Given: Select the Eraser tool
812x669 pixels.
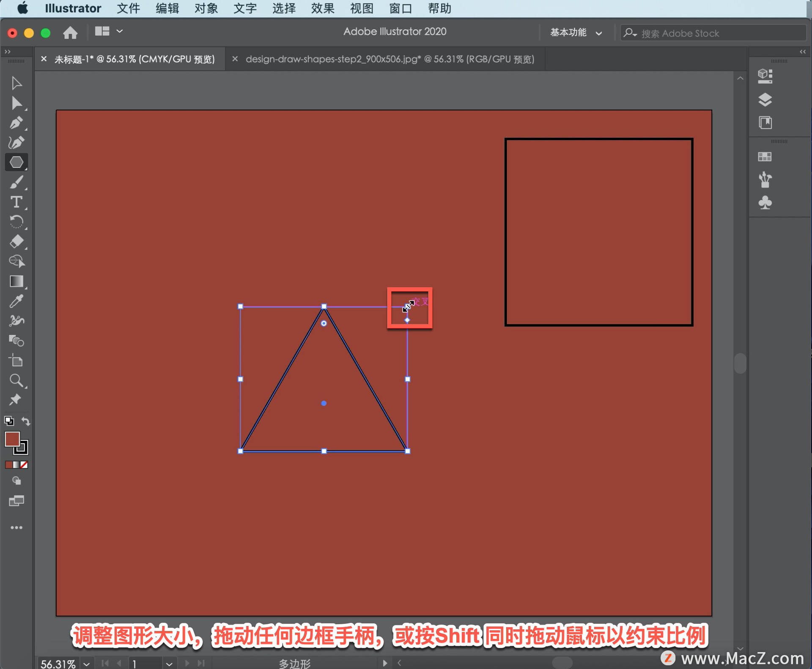Looking at the screenshot, I should pyautogui.click(x=16, y=242).
